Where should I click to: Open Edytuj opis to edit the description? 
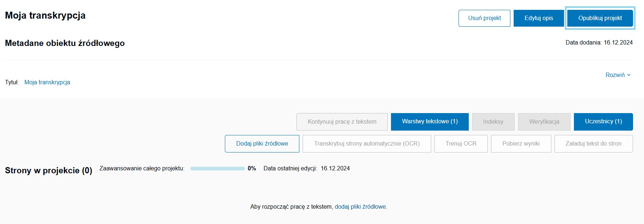(x=539, y=18)
